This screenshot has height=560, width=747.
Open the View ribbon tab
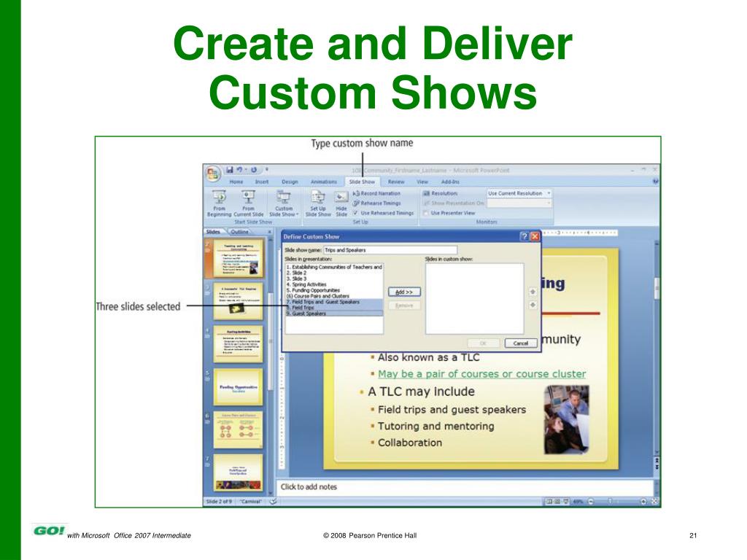(422, 182)
